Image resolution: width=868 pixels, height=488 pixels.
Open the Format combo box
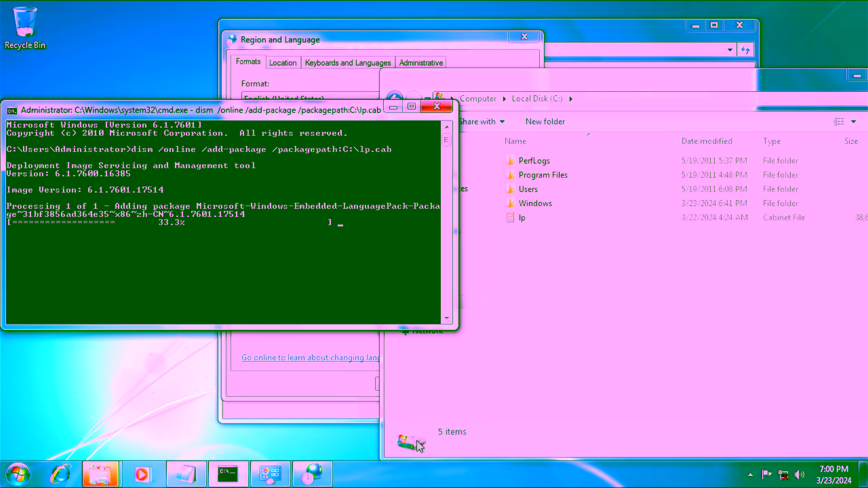[310, 96]
